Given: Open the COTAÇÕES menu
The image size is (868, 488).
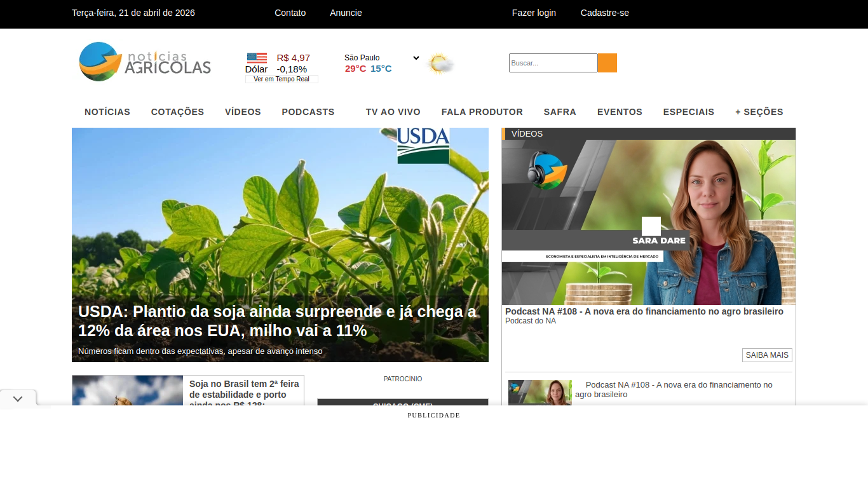Looking at the screenshot, I should coord(177,112).
